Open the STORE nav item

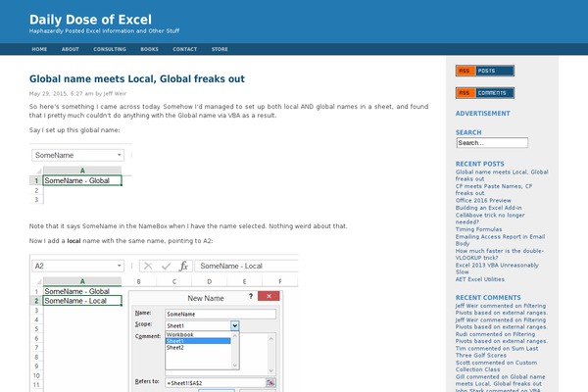[220, 49]
